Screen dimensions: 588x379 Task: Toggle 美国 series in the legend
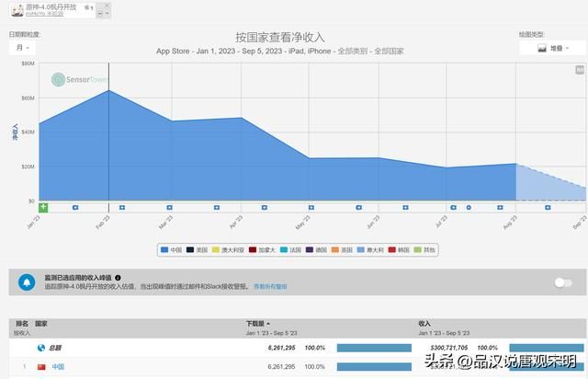click(x=198, y=250)
